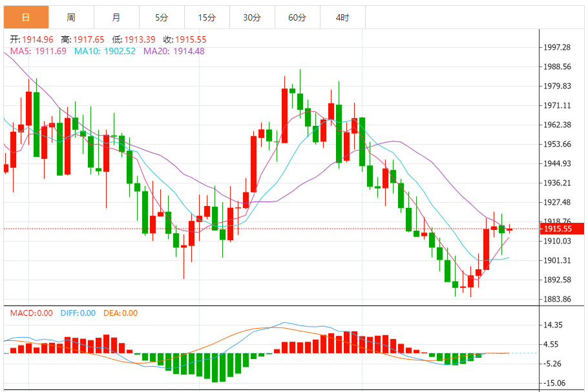Click the MA20: 1914.48 legend label
This screenshot has height=392, width=588.
coord(174,52)
